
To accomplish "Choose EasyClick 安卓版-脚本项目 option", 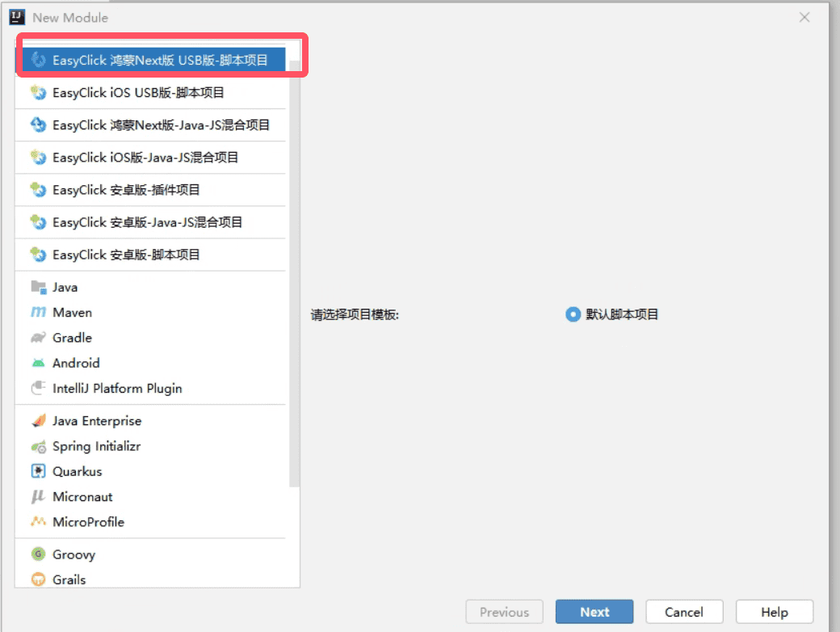I will click(x=126, y=255).
